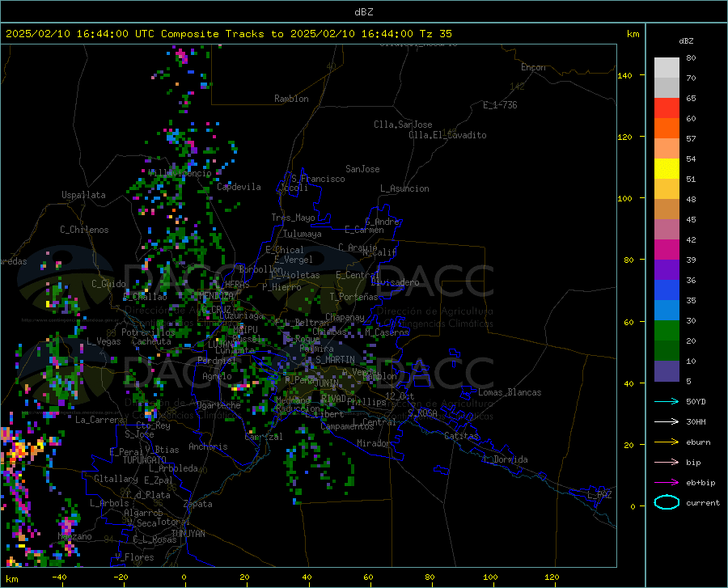728x588 pixels.
Task: Click the Manzano map label
Action: [74, 536]
